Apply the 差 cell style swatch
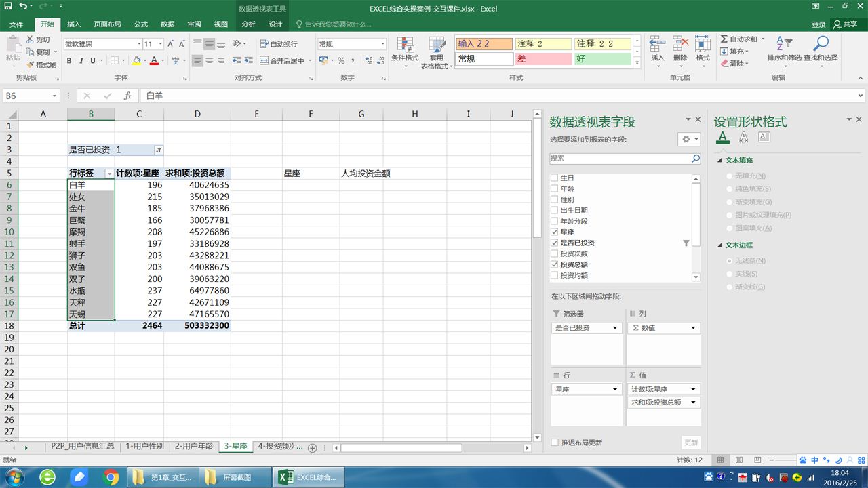The image size is (868, 488). pyautogui.click(x=543, y=59)
